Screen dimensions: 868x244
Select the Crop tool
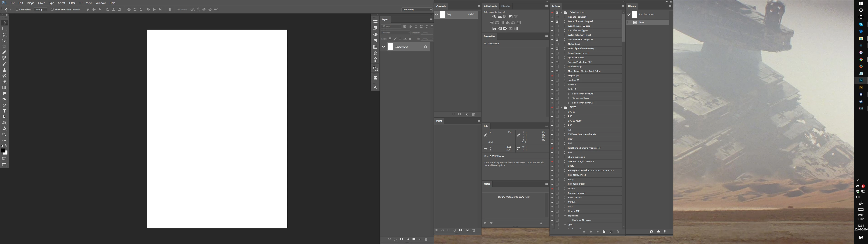pos(4,47)
